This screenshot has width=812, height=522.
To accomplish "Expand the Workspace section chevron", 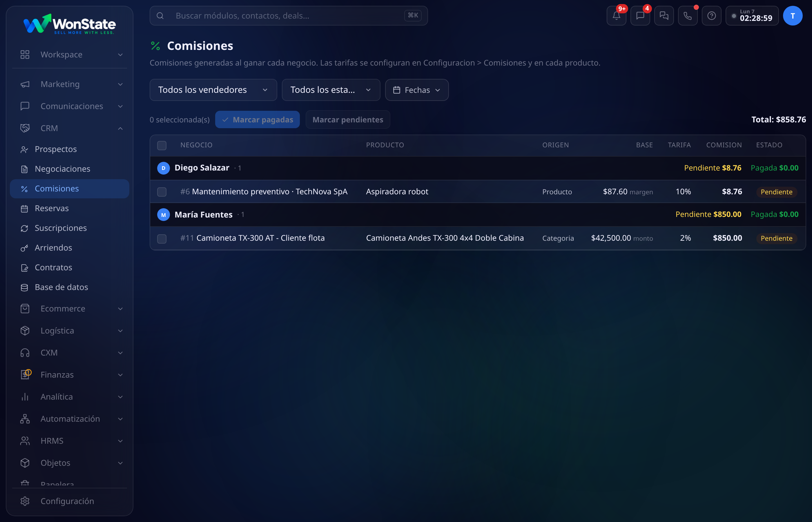I will (x=120, y=55).
